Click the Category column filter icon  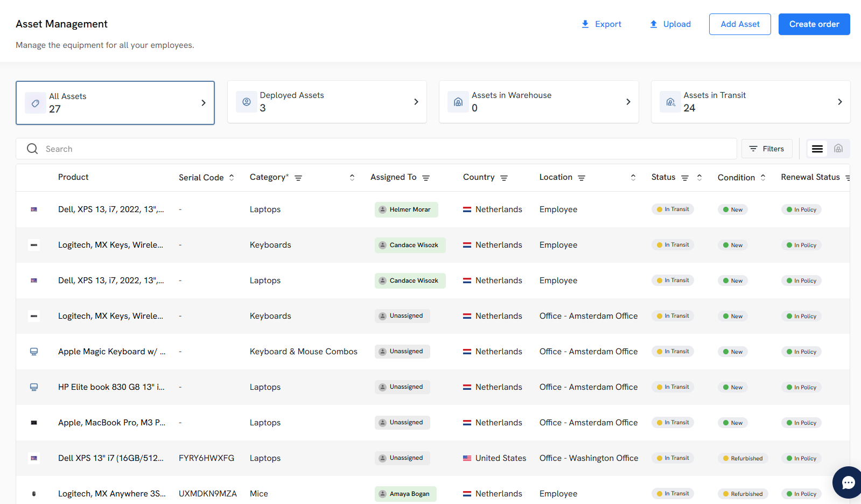coord(298,178)
